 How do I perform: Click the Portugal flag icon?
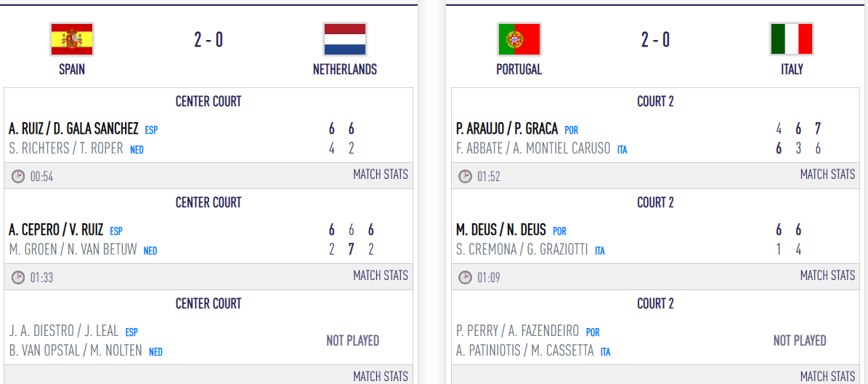tap(519, 39)
